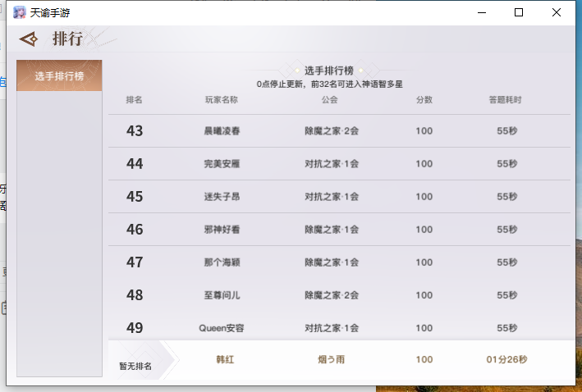Minimize the 天谕手游 window
This screenshot has height=392, width=582.
pos(482,12)
